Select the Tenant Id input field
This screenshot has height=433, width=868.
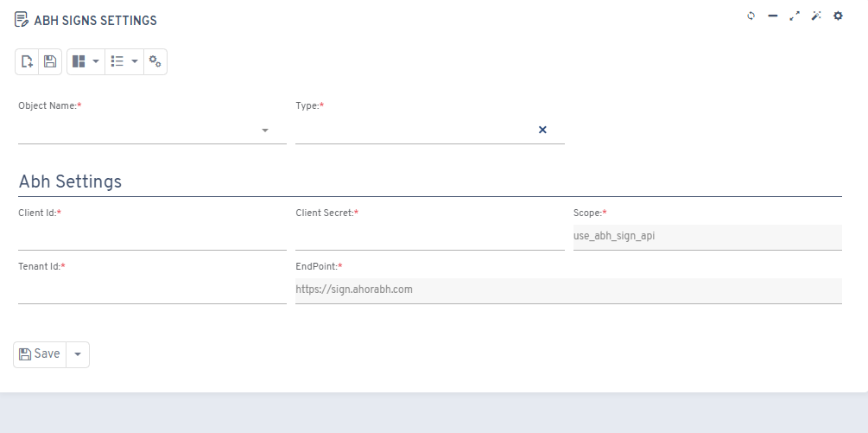(152, 290)
